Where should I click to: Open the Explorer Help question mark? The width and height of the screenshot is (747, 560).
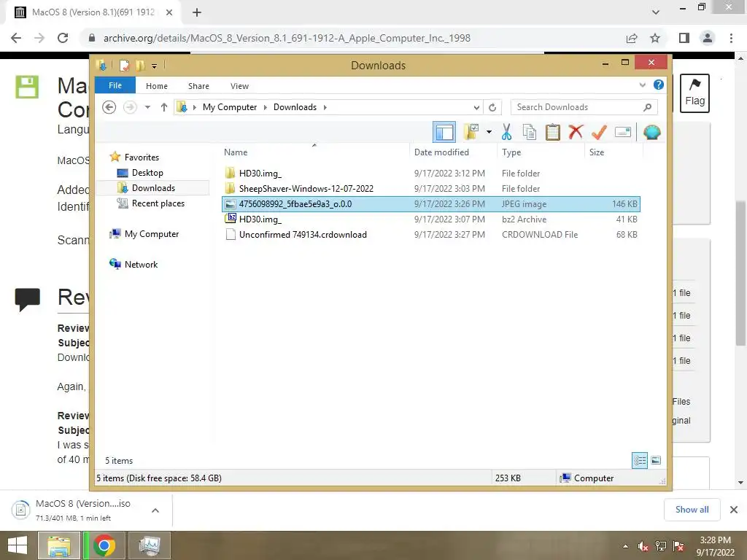659,85
